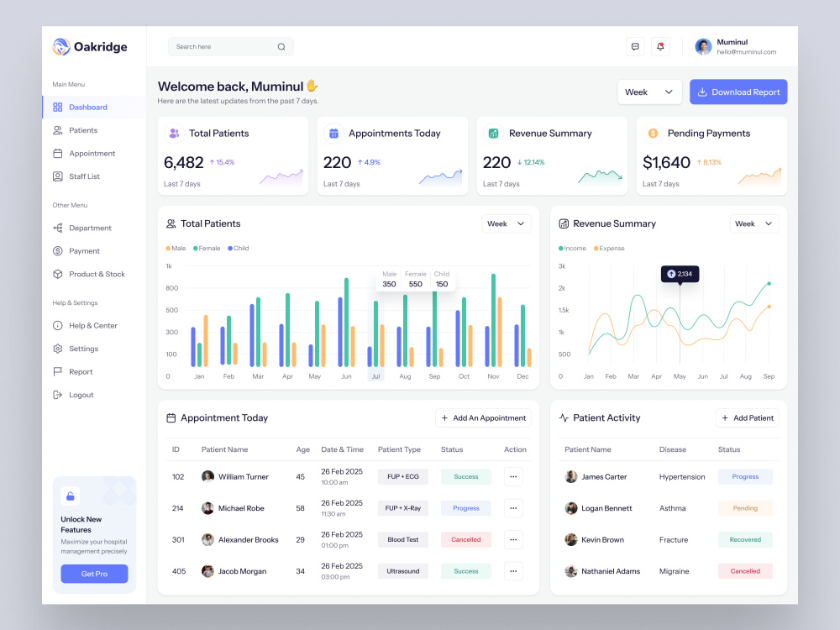This screenshot has width=840, height=630.
Task: Click the $1,640 pending payments value
Action: tap(666, 162)
